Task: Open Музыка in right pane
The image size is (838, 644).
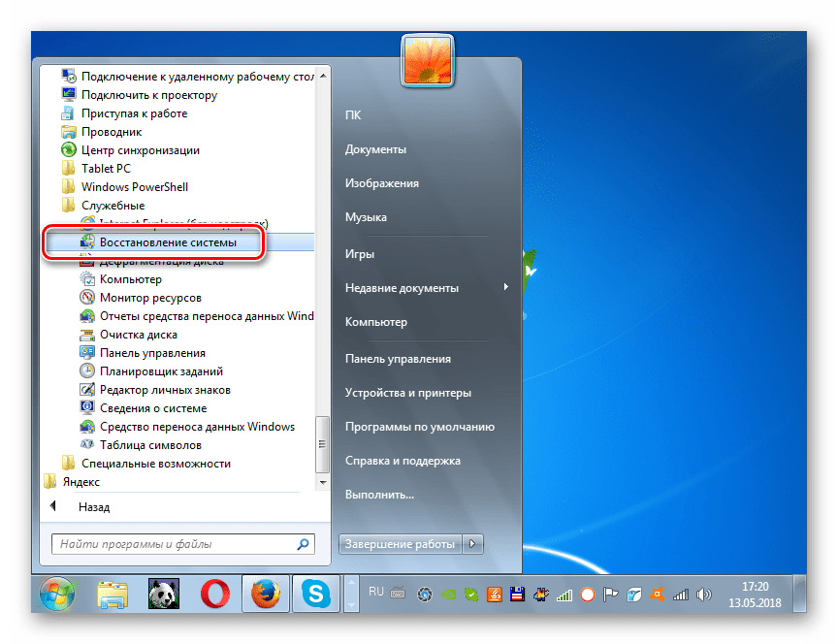Action: pos(366,217)
